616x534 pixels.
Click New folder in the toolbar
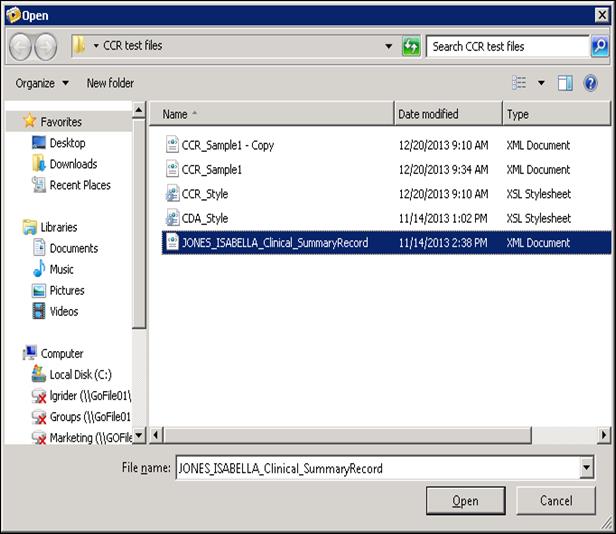click(x=110, y=83)
